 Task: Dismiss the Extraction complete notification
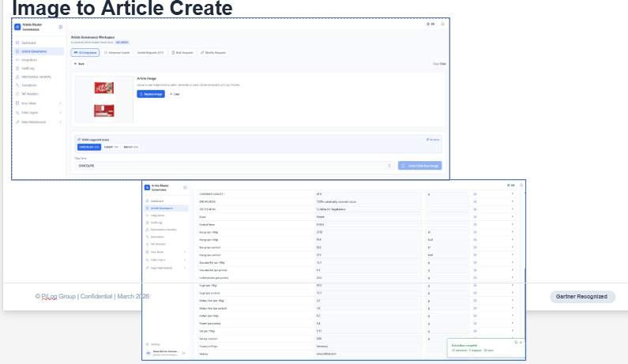coord(521,343)
